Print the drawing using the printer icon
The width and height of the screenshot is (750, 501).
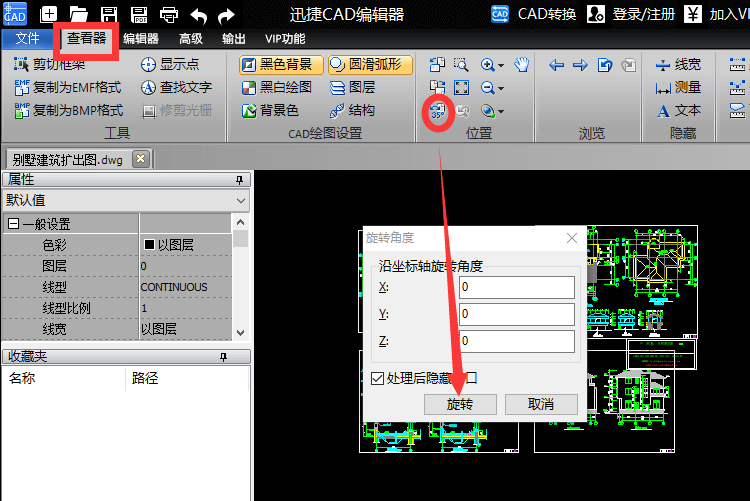click(169, 14)
